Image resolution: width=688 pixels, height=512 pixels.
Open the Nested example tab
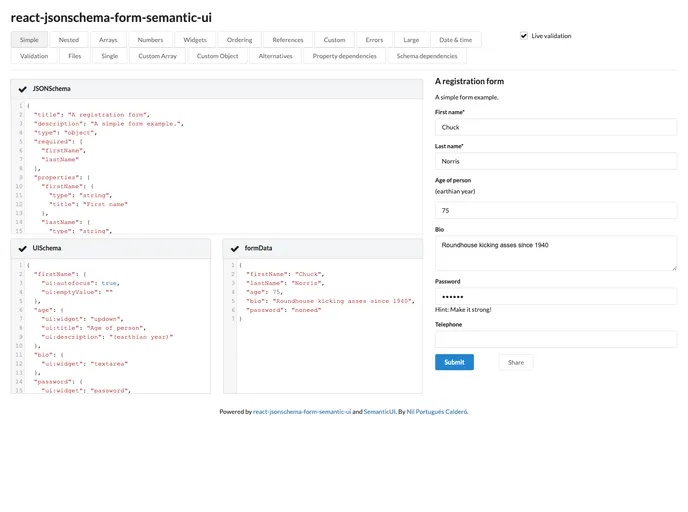(69, 40)
